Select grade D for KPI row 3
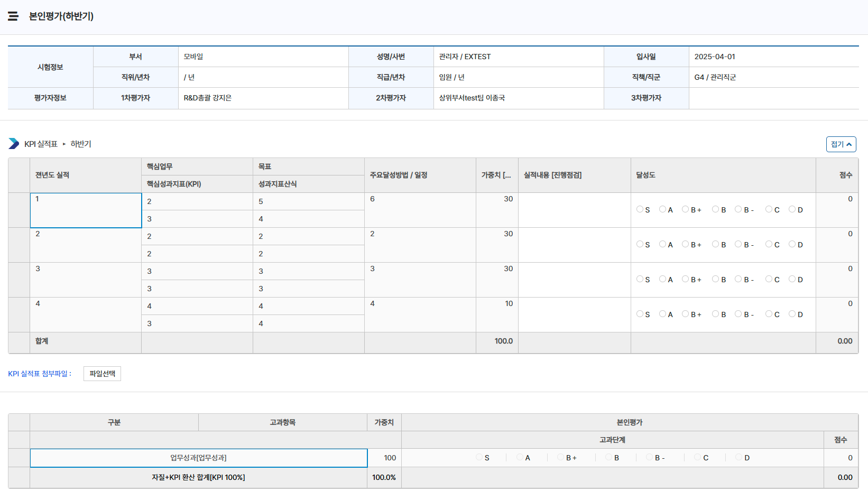Screen dimensions: 868x491 [x=792, y=279]
